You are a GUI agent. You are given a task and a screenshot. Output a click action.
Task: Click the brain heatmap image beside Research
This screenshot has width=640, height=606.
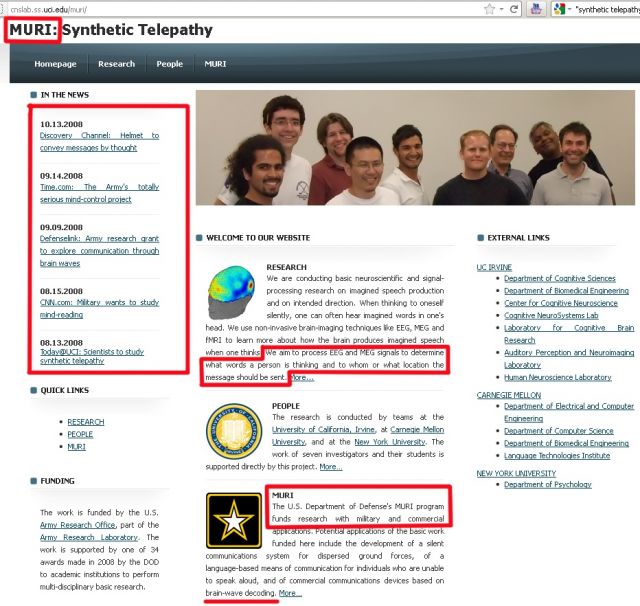coord(231,292)
